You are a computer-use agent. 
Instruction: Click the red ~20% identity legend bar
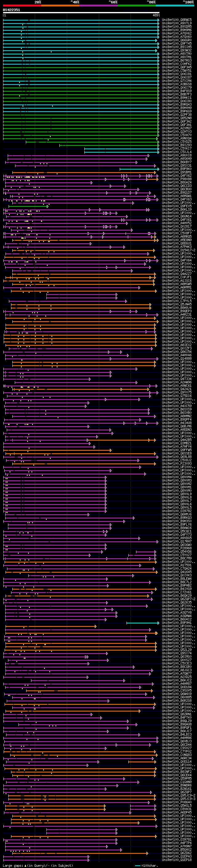click(22, 6)
